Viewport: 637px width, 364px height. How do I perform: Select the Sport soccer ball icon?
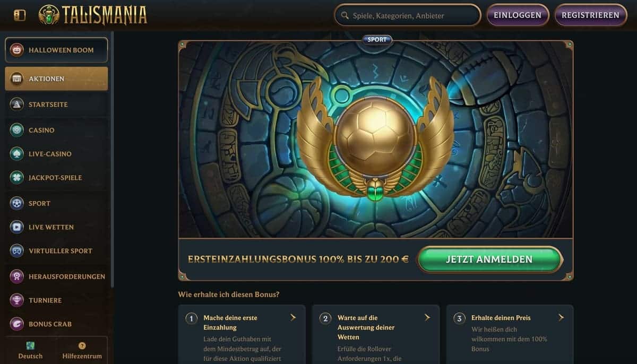point(17,203)
